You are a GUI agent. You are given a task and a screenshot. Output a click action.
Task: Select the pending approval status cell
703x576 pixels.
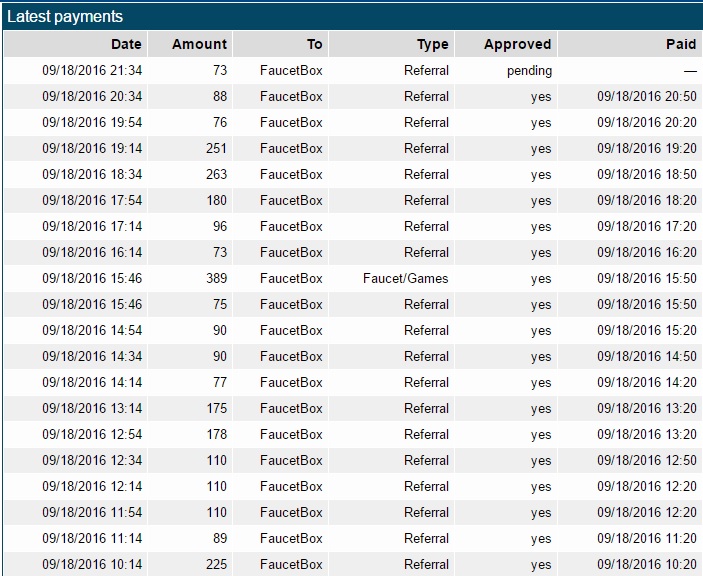(x=529, y=71)
